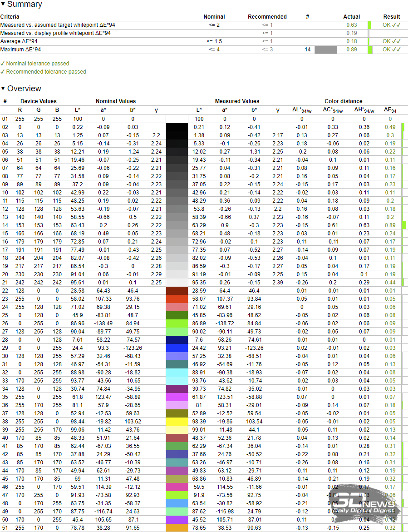Click the Measured Values header in Overview

[237, 101]
